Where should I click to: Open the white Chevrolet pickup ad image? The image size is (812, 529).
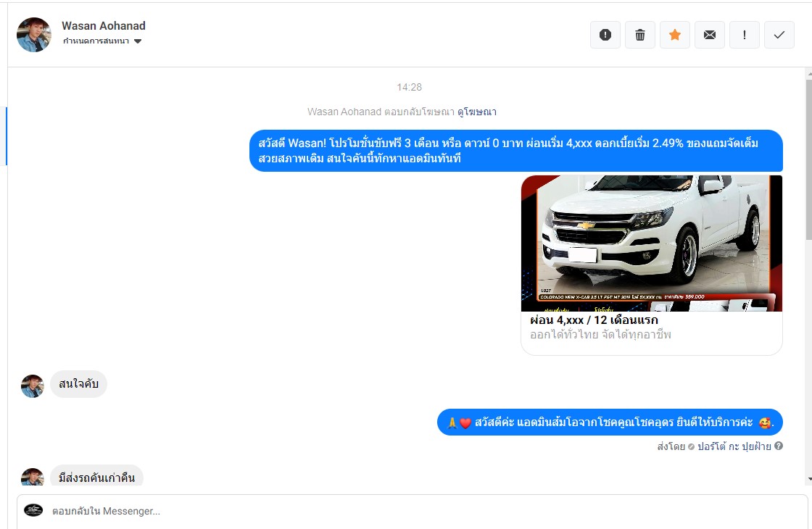[652, 243]
